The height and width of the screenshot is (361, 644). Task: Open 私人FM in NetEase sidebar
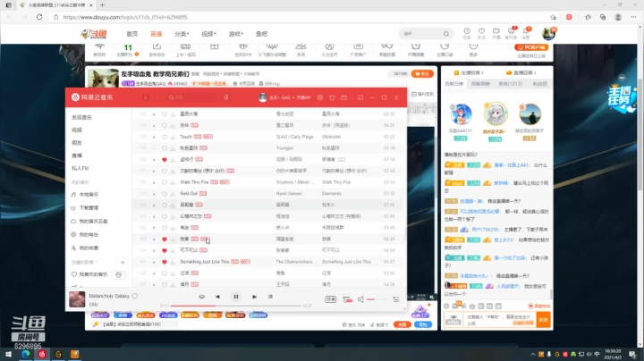click(80, 168)
